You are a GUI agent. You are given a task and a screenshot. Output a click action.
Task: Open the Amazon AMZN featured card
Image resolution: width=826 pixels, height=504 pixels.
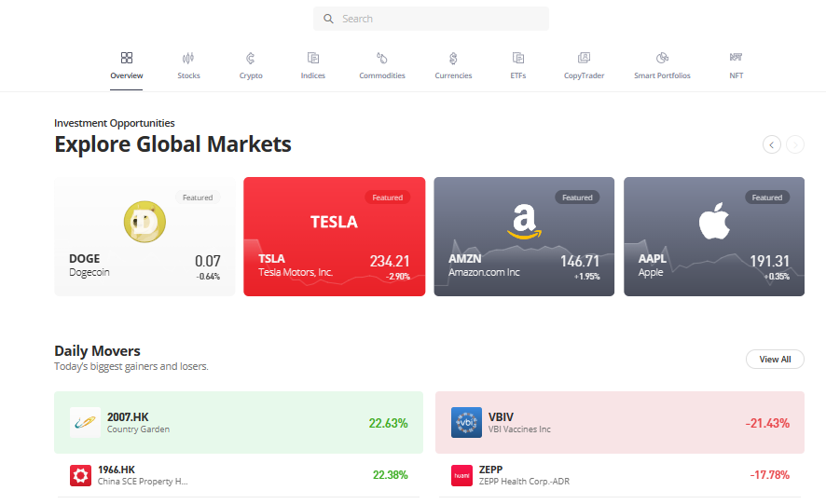524,237
